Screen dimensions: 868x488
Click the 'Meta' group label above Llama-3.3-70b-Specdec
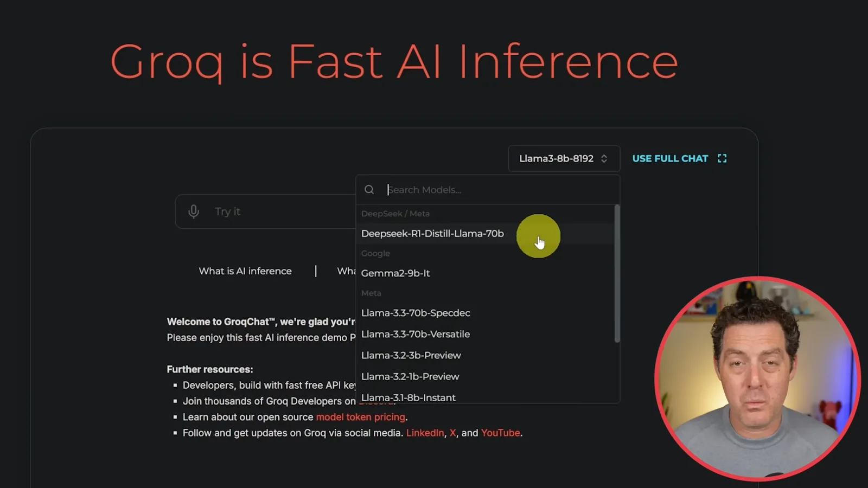(x=371, y=293)
